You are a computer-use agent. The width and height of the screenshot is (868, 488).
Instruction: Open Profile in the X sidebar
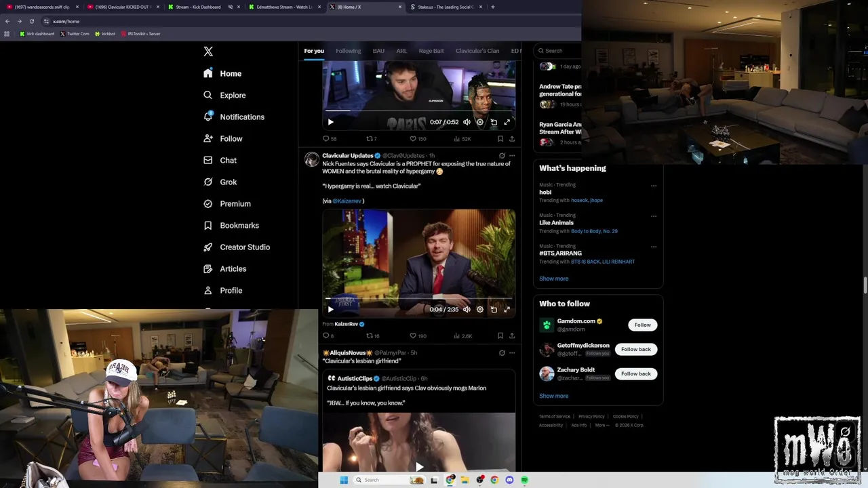click(222, 291)
